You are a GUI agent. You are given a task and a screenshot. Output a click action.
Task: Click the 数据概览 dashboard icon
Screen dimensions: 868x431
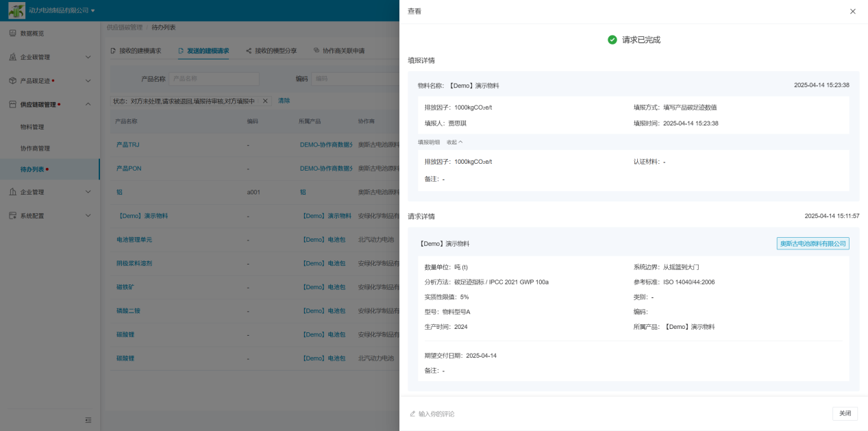(12, 34)
